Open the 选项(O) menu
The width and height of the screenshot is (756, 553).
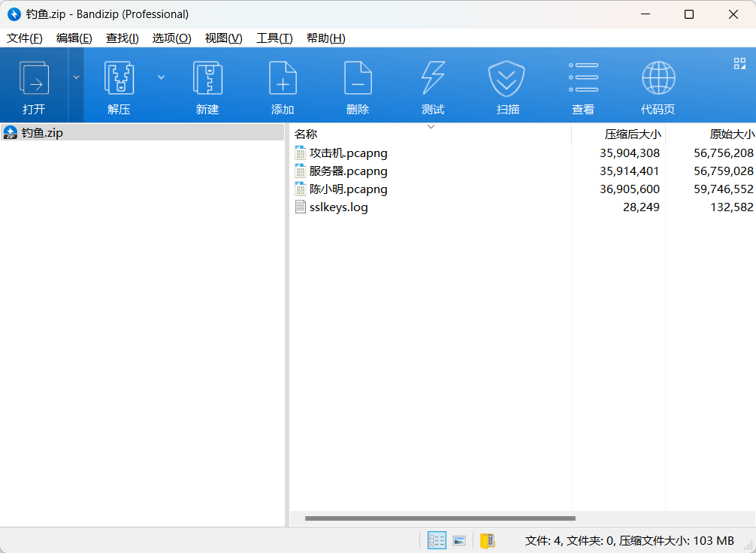coord(171,38)
